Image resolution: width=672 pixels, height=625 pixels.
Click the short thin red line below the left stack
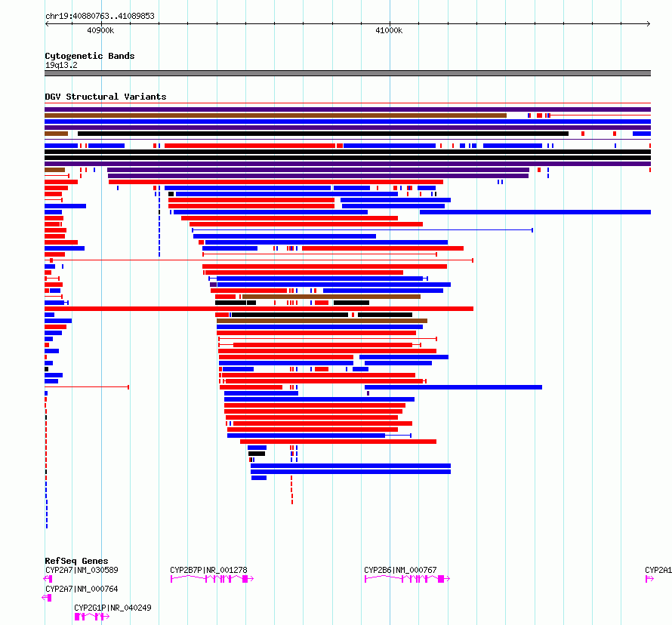click(87, 387)
